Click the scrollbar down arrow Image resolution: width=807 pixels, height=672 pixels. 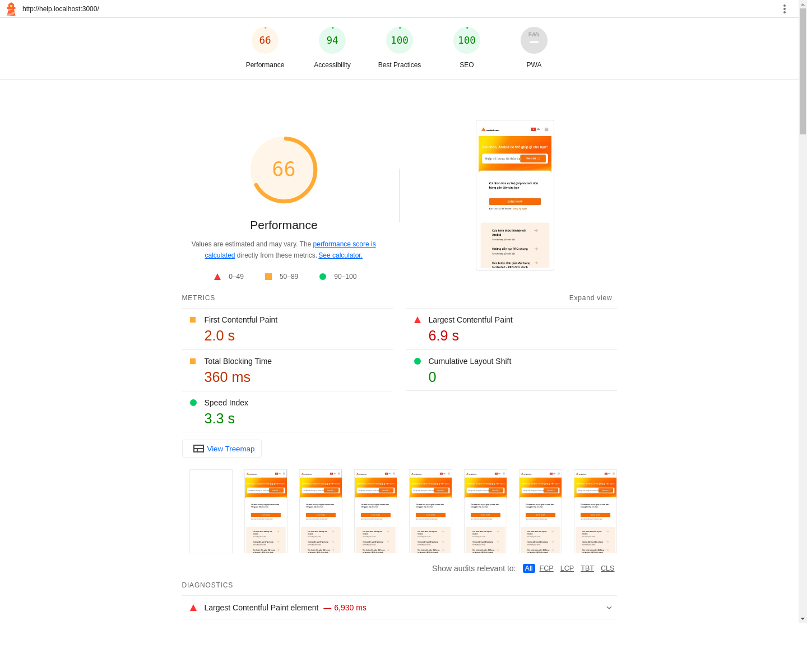pyautogui.click(x=803, y=619)
